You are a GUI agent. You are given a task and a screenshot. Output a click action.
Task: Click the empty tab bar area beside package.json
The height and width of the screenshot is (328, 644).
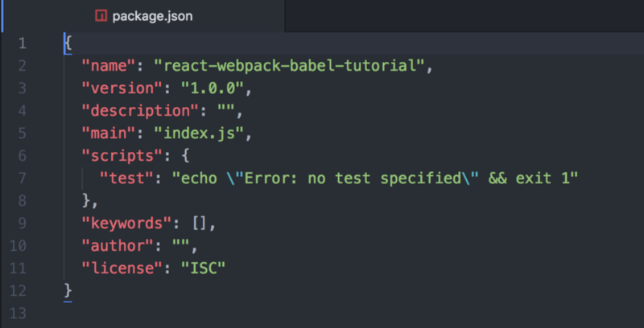point(464,16)
